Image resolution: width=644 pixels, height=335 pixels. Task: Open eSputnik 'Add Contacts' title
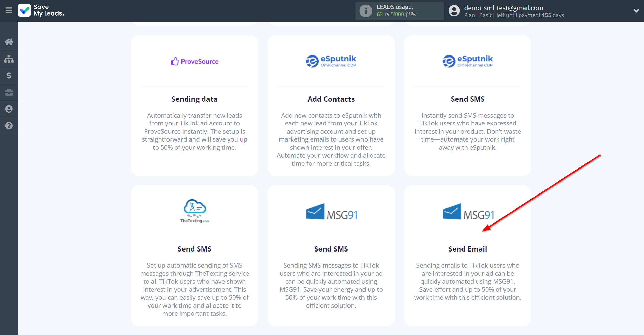tap(331, 99)
